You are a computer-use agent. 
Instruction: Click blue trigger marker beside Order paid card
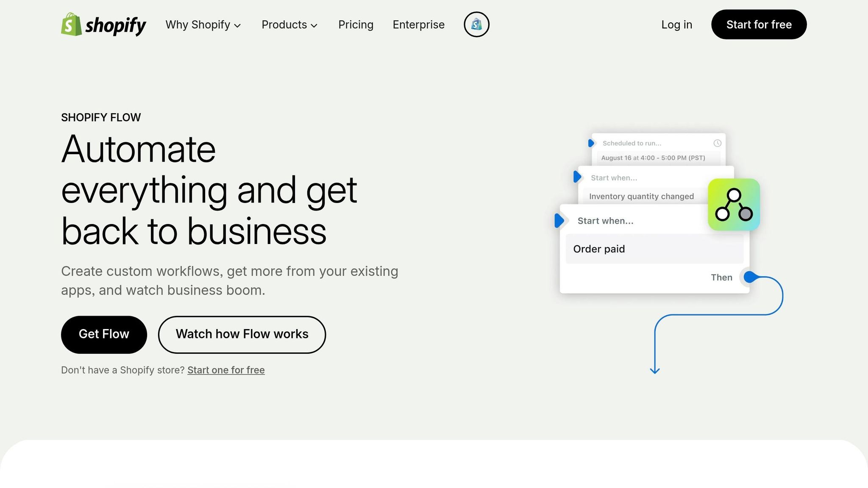559,221
